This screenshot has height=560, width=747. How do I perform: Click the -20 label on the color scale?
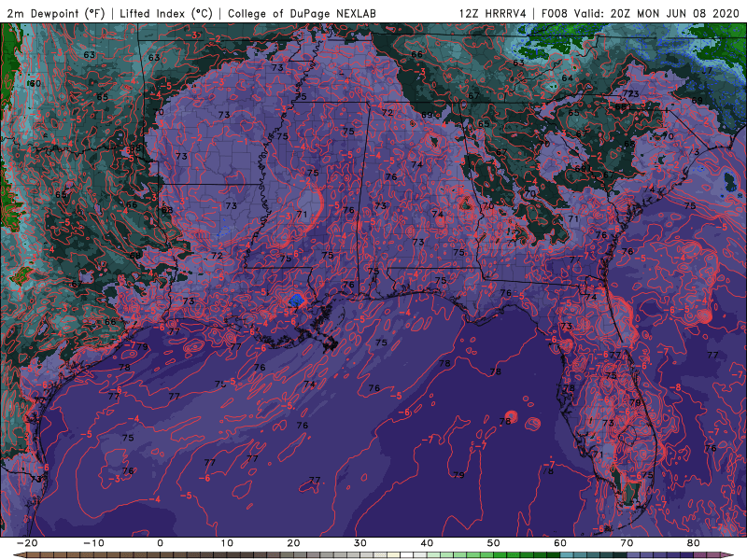click(x=27, y=543)
